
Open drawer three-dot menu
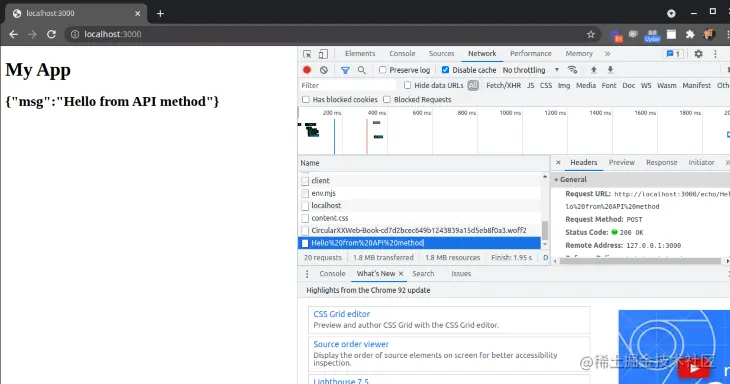(x=307, y=274)
